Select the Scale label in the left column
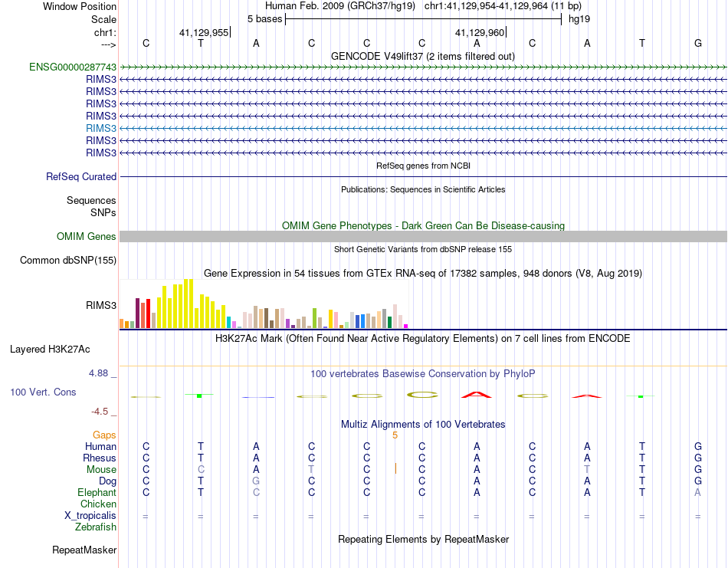The image size is (728, 568). coord(103,19)
